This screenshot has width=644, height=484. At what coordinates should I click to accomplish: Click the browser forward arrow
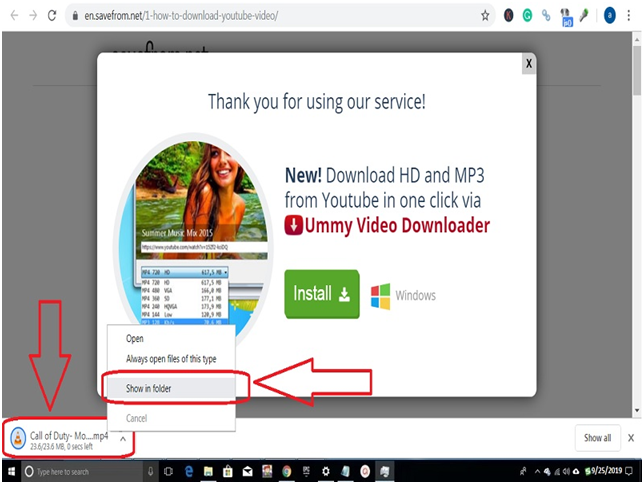[x=33, y=16]
